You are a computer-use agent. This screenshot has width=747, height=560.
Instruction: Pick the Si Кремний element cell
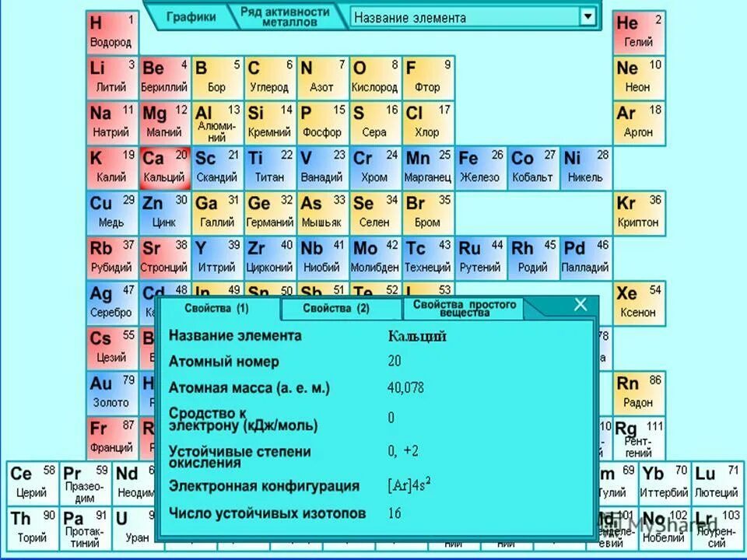pyautogui.click(x=270, y=123)
